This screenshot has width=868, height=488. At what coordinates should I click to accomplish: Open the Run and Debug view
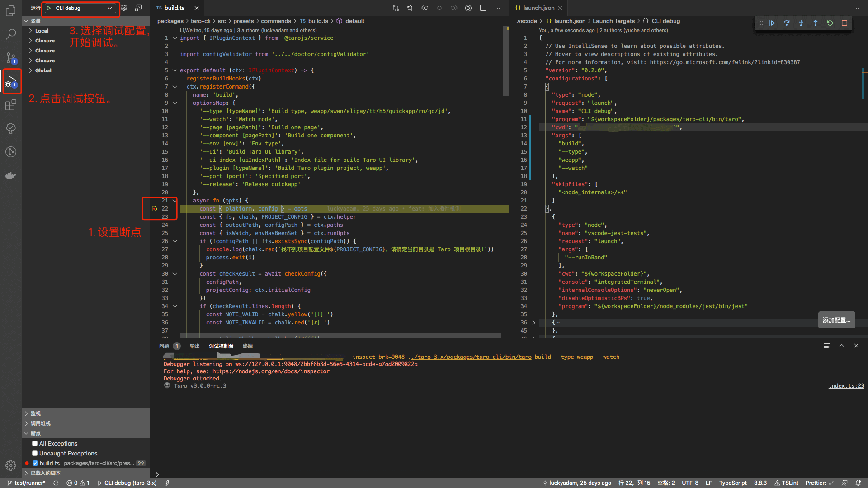pos(11,82)
